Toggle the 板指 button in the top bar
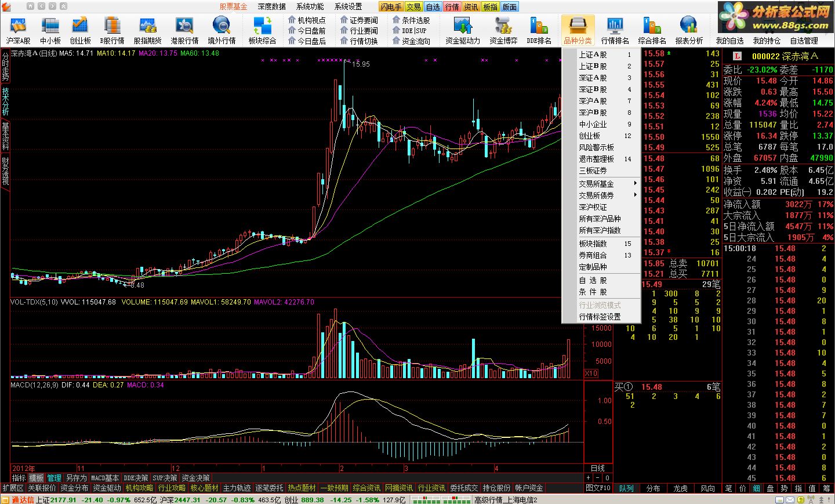 490,7
